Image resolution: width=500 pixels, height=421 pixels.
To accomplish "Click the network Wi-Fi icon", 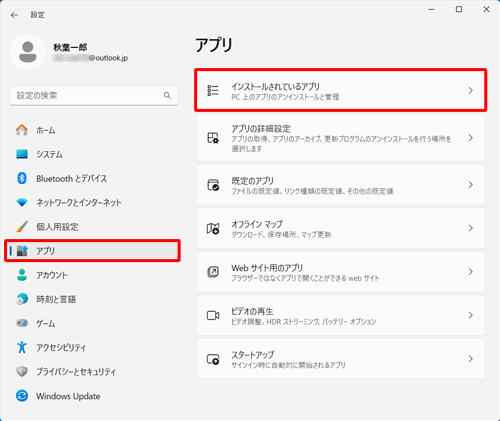I will pyautogui.click(x=22, y=202).
